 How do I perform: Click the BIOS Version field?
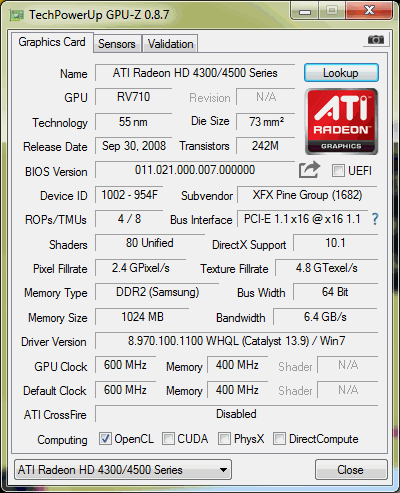point(195,170)
